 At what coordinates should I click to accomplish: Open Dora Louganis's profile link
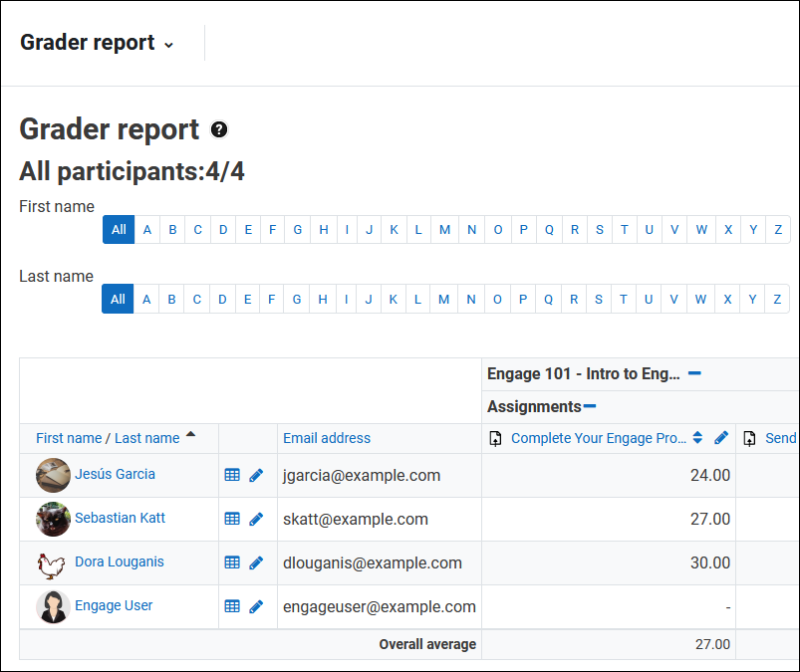click(120, 561)
